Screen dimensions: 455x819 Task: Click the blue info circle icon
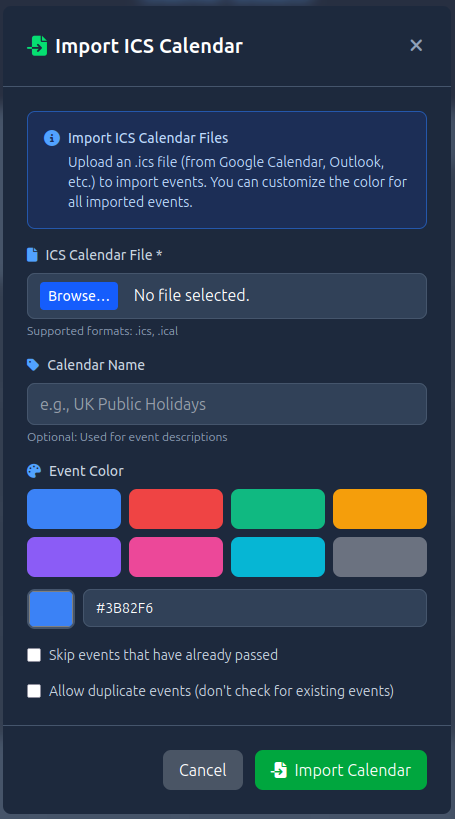[x=51, y=138]
